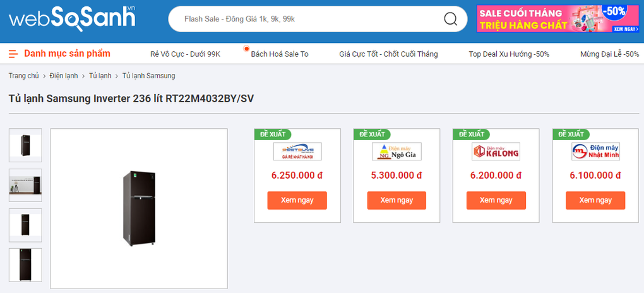This screenshot has height=293, width=644.
Task: Click Đề xuất badge on Kalong card
Action: pyautogui.click(x=471, y=134)
